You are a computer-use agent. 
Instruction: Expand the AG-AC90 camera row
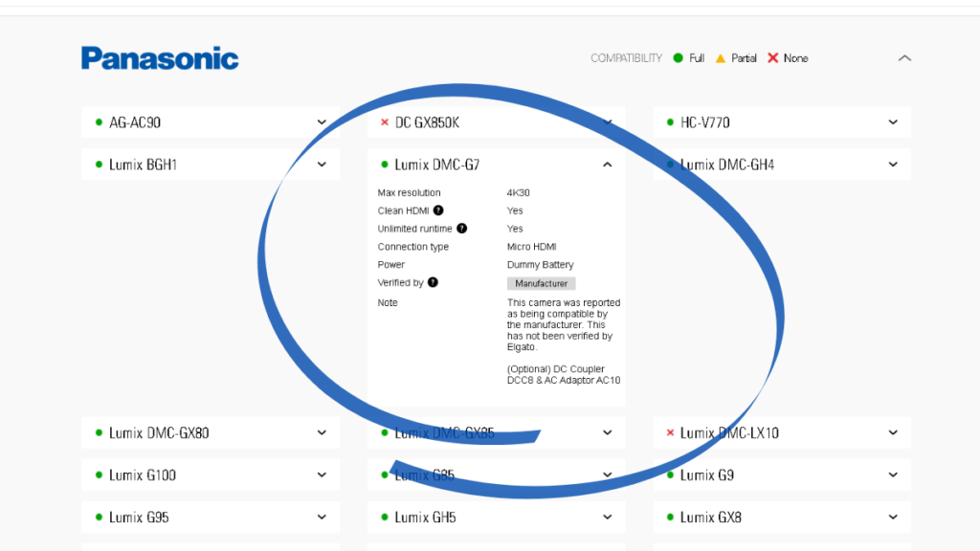pos(210,122)
